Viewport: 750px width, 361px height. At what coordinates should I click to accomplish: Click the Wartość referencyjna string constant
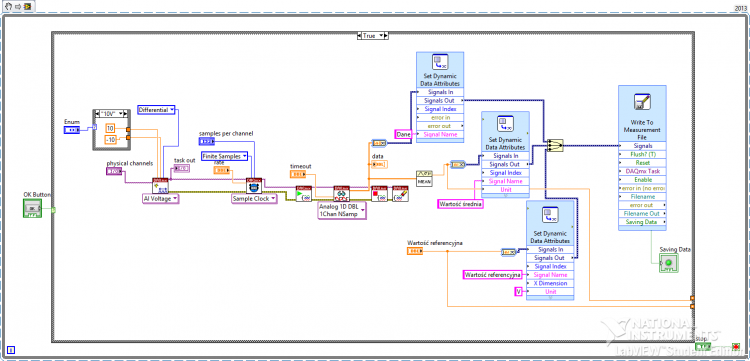click(493, 275)
